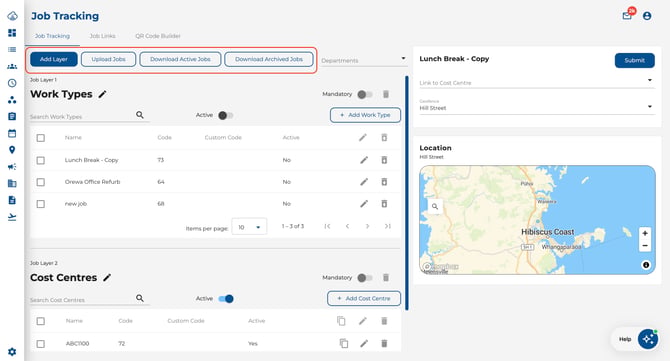Disable the Active toggle for Cost Centres
Viewport: 670px width, 361px height.
point(226,299)
